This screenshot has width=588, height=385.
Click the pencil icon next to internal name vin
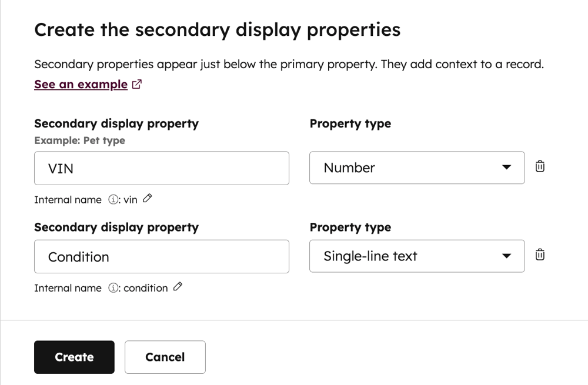(x=146, y=199)
